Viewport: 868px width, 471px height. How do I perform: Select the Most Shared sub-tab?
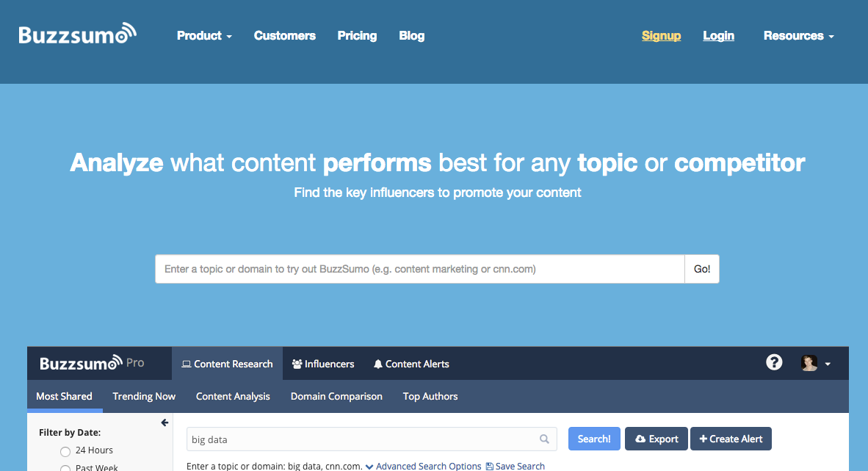[x=64, y=396]
